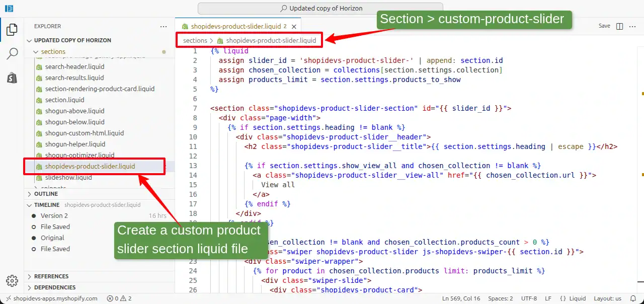Image resolution: width=644 pixels, height=304 pixels.
Task: Open search-header.liquid file
Action: (x=74, y=66)
